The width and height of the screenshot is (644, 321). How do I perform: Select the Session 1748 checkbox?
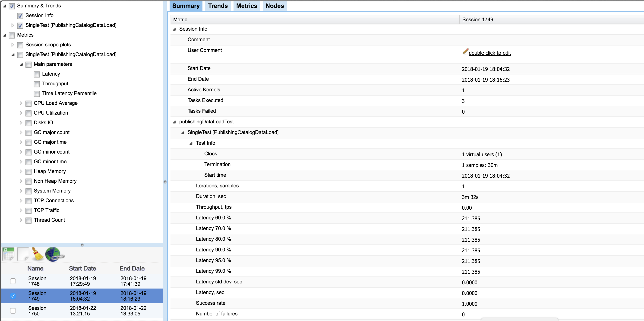[x=13, y=281]
